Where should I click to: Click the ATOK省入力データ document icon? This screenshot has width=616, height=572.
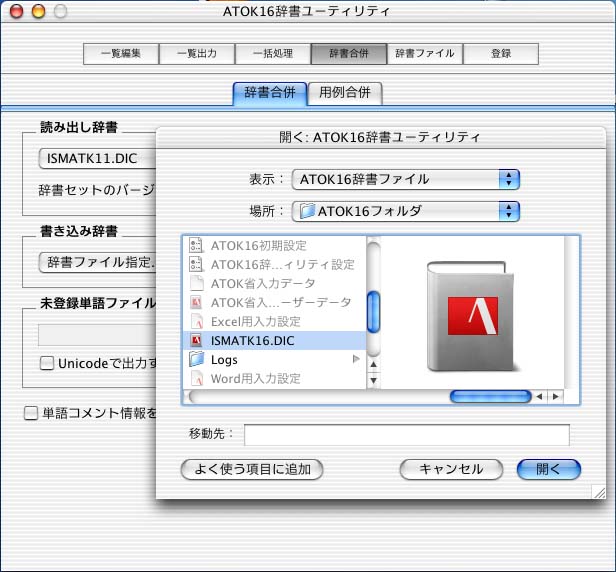[x=196, y=283]
